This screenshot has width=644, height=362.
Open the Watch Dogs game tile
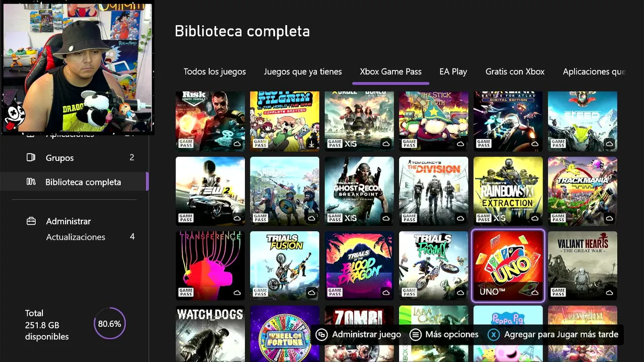[x=210, y=334]
